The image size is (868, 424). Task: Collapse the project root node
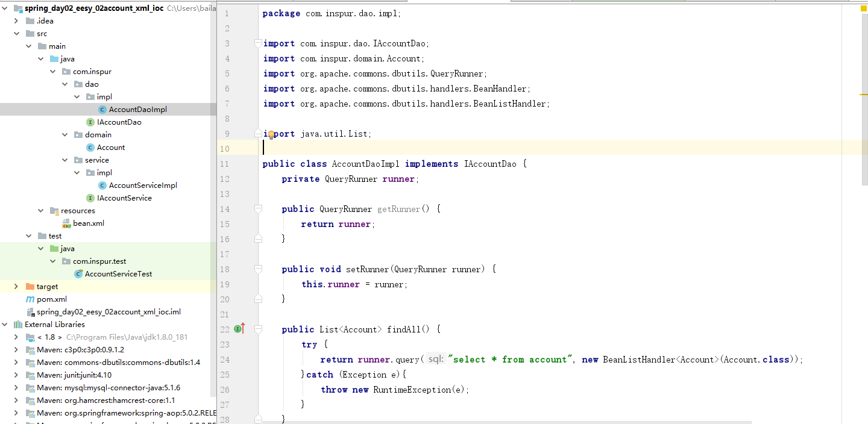pyautogui.click(x=5, y=8)
